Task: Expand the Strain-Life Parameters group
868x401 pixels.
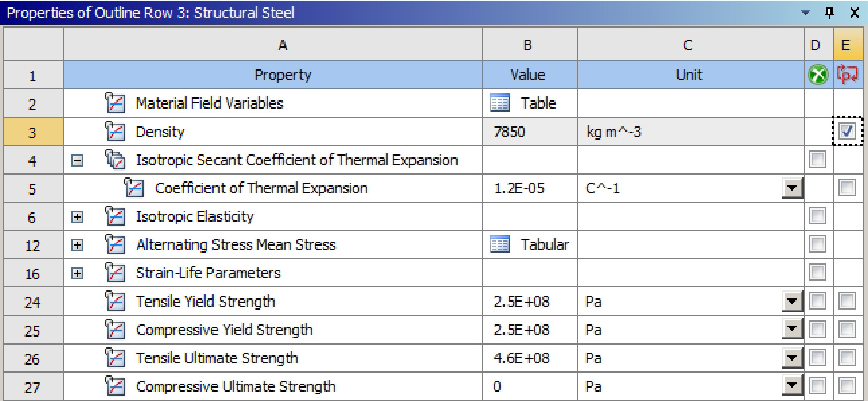Action: (x=79, y=273)
